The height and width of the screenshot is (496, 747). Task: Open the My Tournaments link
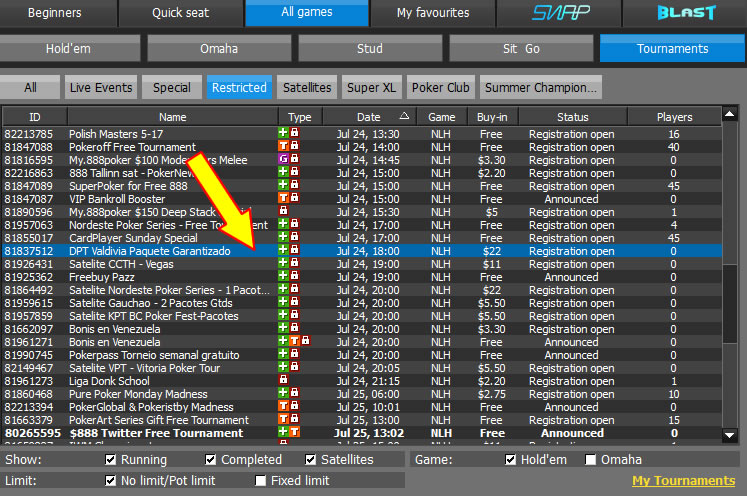[x=683, y=481]
